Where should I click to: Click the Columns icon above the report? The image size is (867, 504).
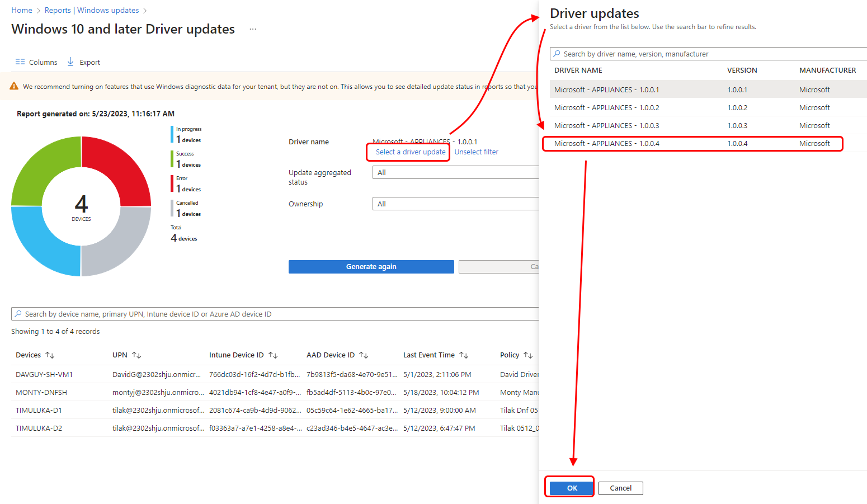point(20,62)
